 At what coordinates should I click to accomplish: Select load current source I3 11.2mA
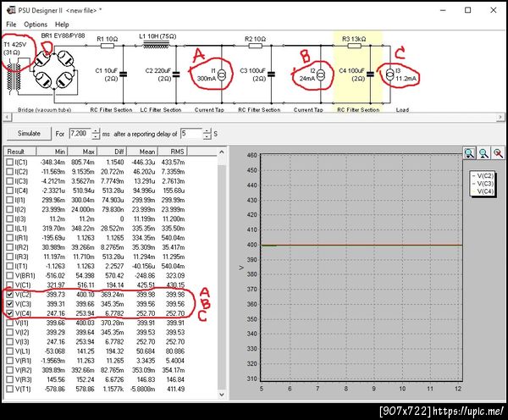(389, 75)
